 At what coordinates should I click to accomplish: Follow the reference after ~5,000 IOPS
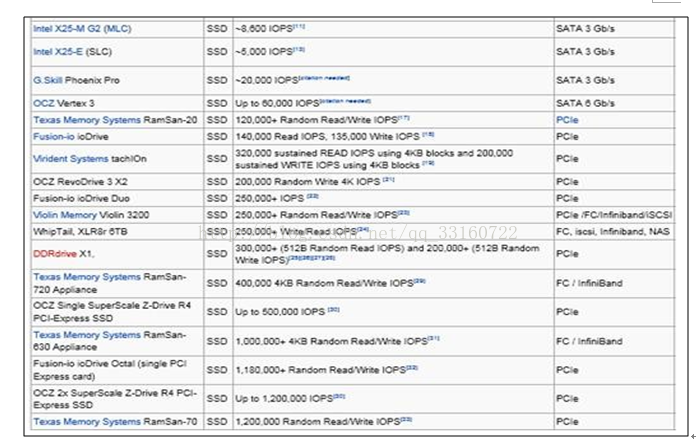tap(299, 50)
